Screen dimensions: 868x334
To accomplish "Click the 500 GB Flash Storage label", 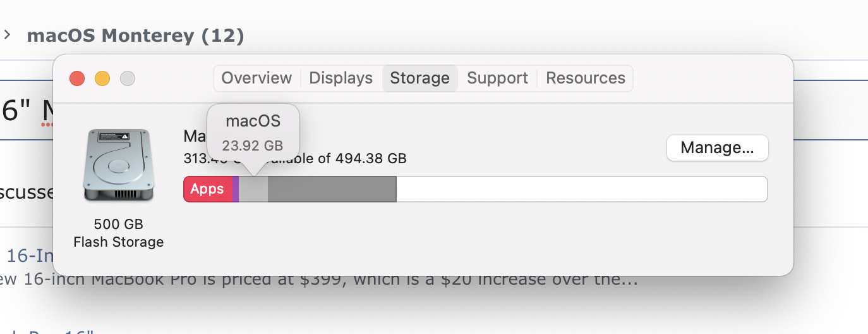I will [118, 233].
